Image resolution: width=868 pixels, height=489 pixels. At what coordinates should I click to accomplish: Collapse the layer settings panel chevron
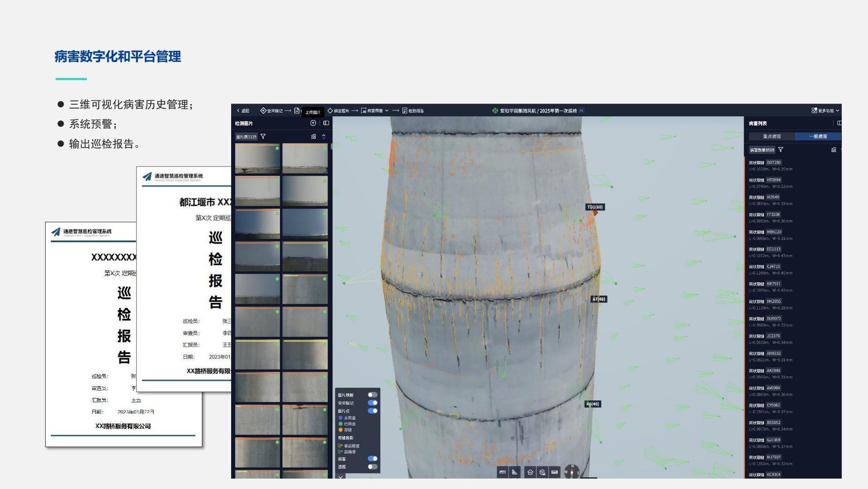(x=341, y=477)
